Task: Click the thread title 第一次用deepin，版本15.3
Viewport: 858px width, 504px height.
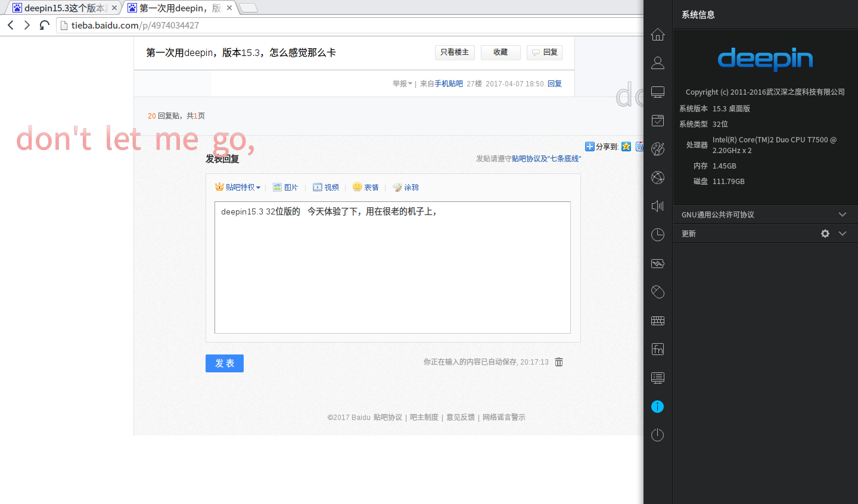Action: coord(241,52)
